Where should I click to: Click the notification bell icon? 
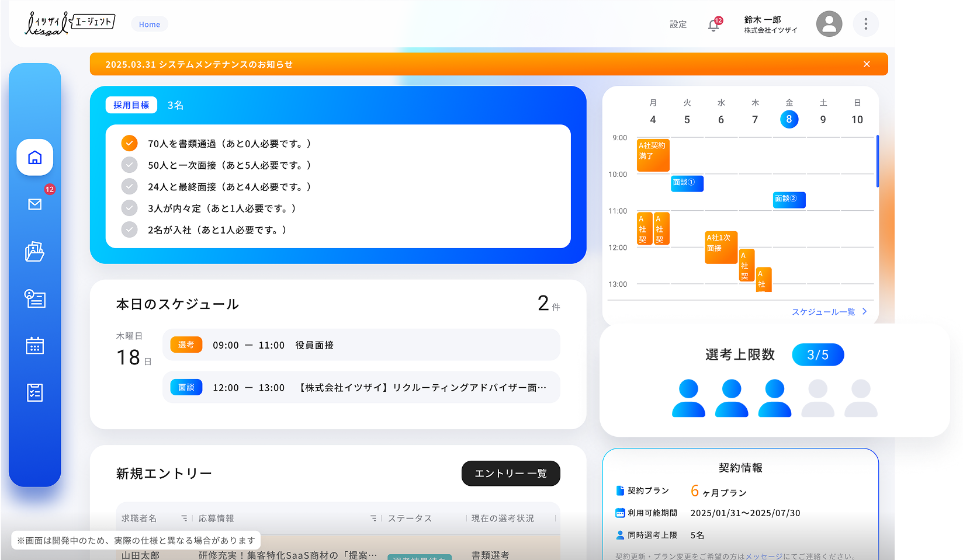713,25
